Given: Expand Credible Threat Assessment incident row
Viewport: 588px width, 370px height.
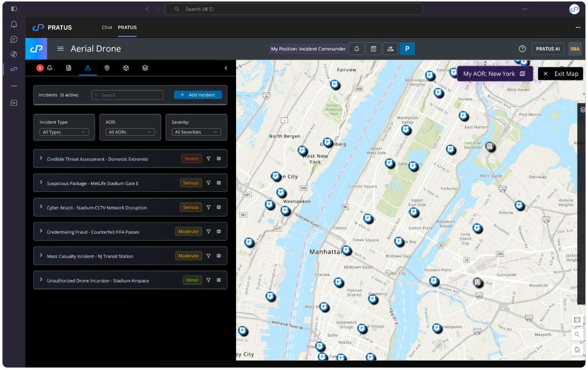Looking at the screenshot, I should pyautogui.click(x=41, y=159).
